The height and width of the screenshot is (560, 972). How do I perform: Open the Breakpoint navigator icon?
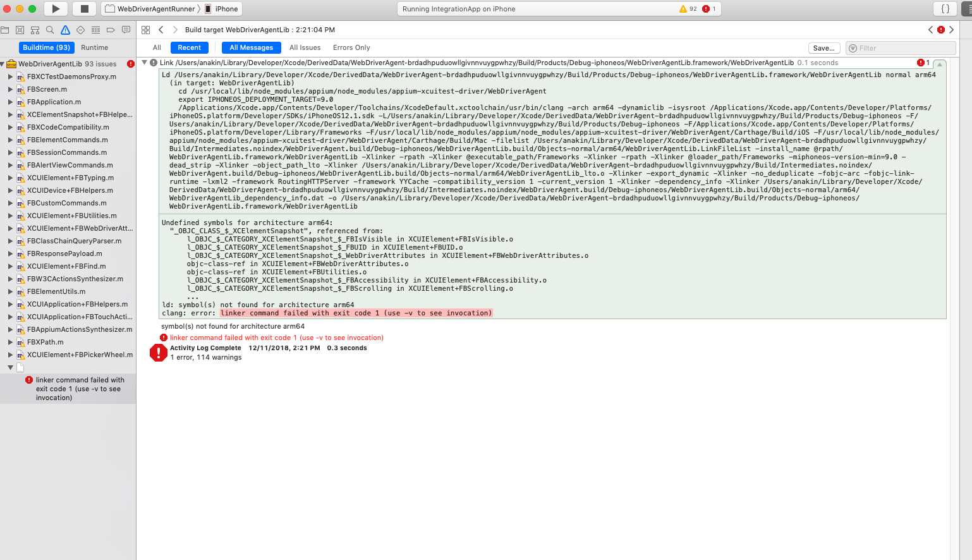(111, 30)
